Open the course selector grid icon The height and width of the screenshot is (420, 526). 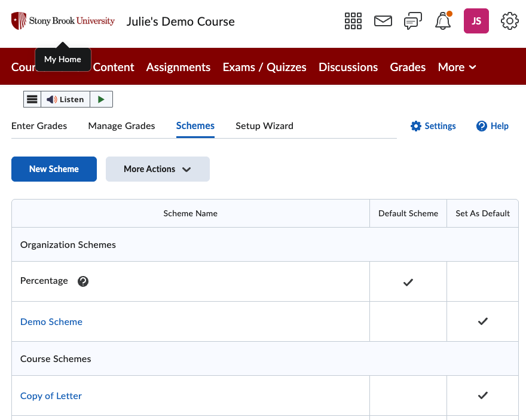[x=353, y=21]
